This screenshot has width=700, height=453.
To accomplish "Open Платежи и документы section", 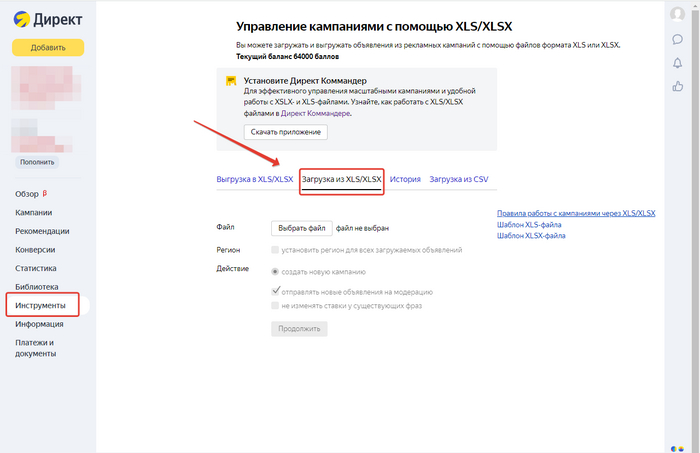I will 36,348.
